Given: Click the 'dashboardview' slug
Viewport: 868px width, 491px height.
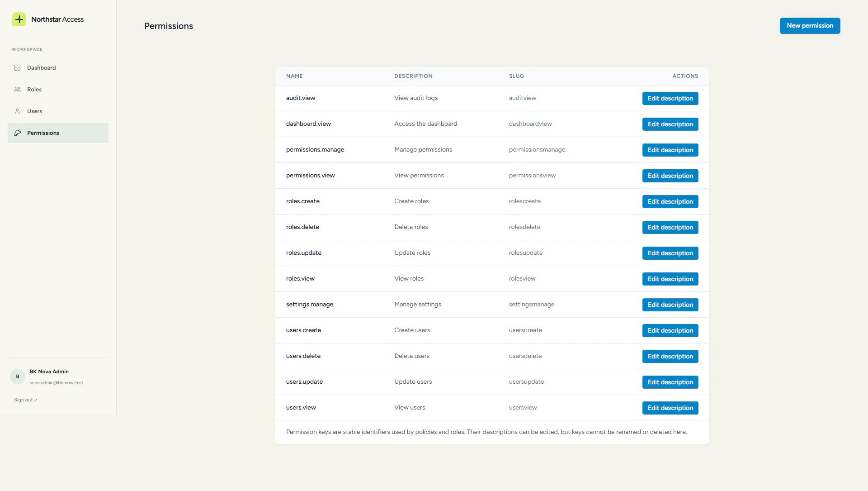Looking at the screenshot, I should click(x=530, y=124).
